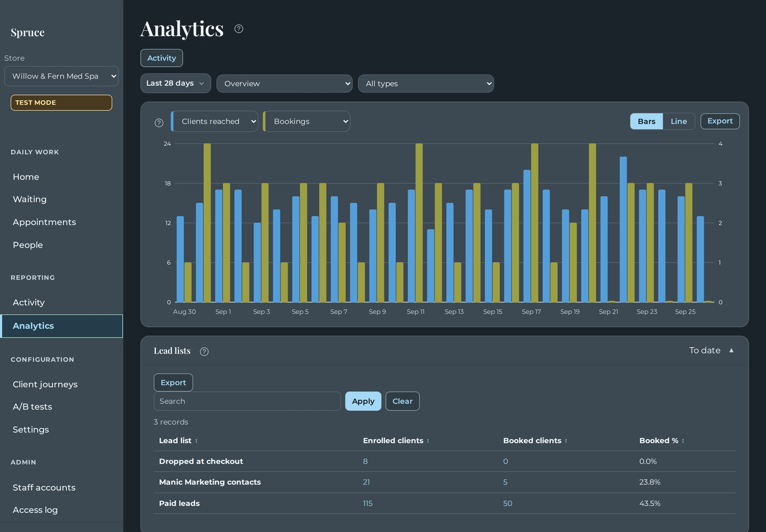
Task: Open the Analytics help icon beside the title
Action: click(239, 29)
